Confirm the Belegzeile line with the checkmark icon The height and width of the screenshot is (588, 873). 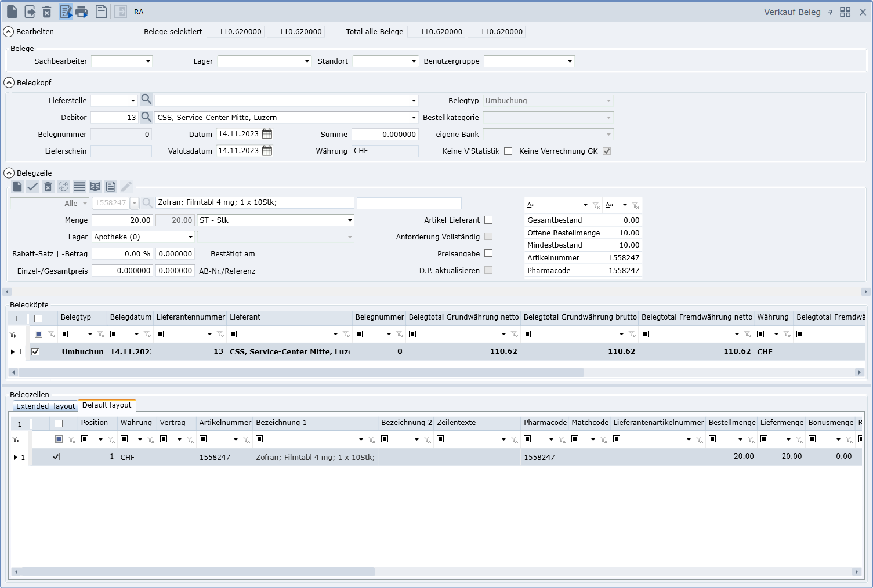(32, 187)
